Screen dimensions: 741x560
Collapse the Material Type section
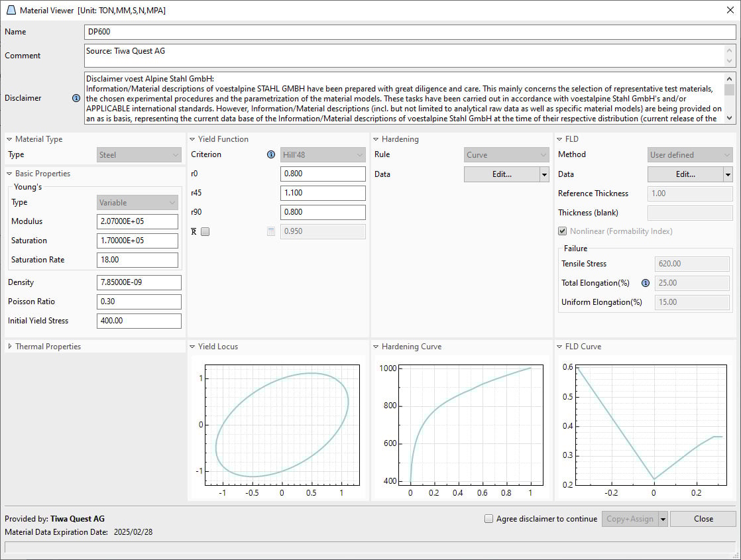[9, 139]
